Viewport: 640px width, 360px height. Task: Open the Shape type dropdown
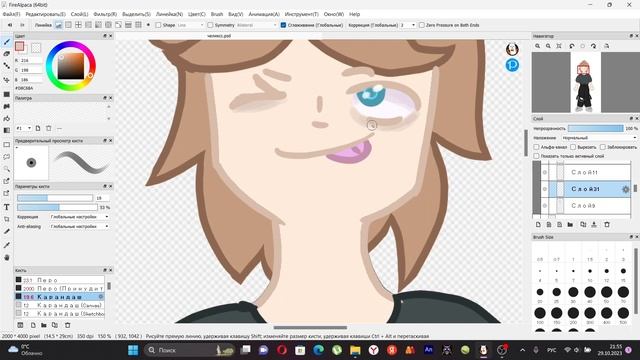pyautogui.click(x=191, y=25)
